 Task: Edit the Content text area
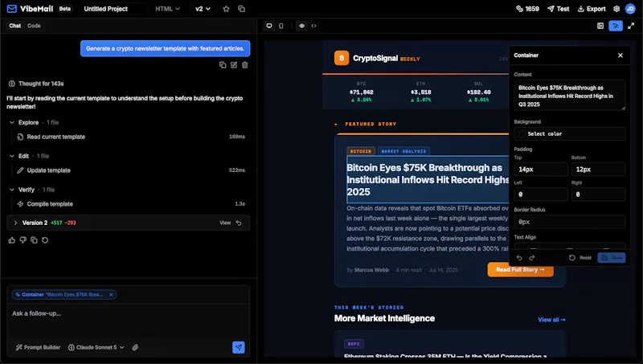point(570,96)
